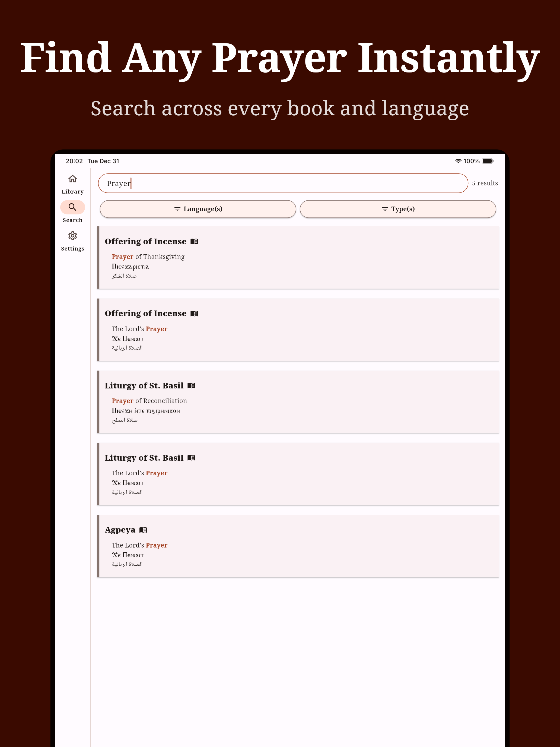Click Arabic text 'صلاة الشكر'
The height and width of the screenshot is (747, 560).
(x=124, y=276)
